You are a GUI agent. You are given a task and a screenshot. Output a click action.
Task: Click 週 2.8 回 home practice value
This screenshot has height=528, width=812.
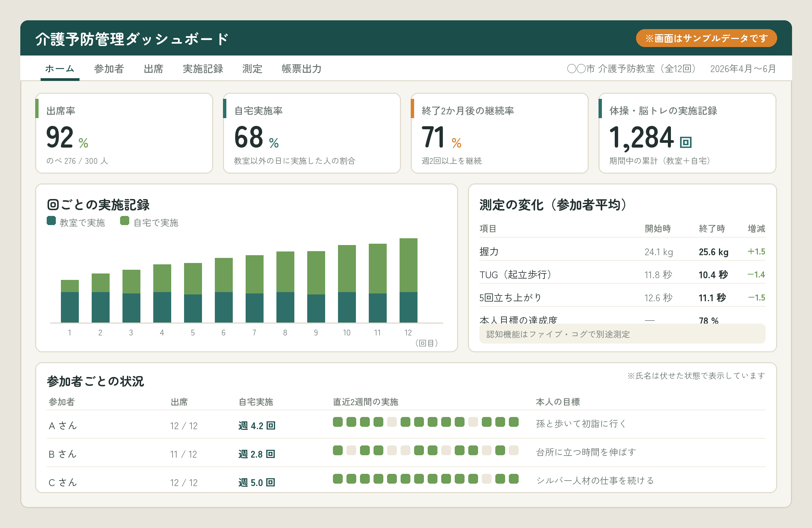pos(256,454)
